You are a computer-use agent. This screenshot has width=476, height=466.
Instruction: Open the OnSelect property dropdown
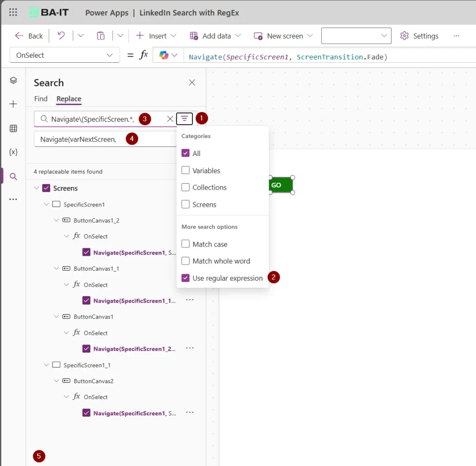65,55
